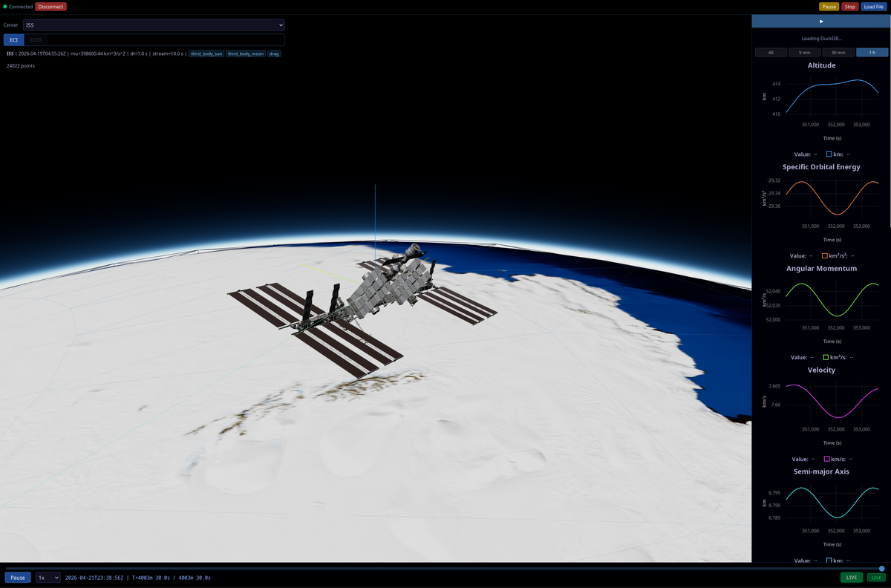Click the third_body_sun tag
This screenshot has width=891, height=588.
click(206, 53)
